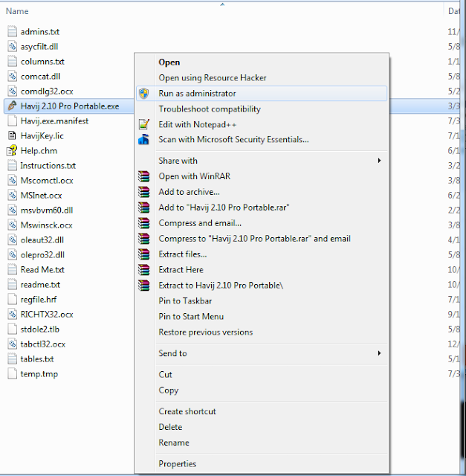
Task: Select the olepro32.dll file name
Action: pyautogui.click(x=42, y=254)
